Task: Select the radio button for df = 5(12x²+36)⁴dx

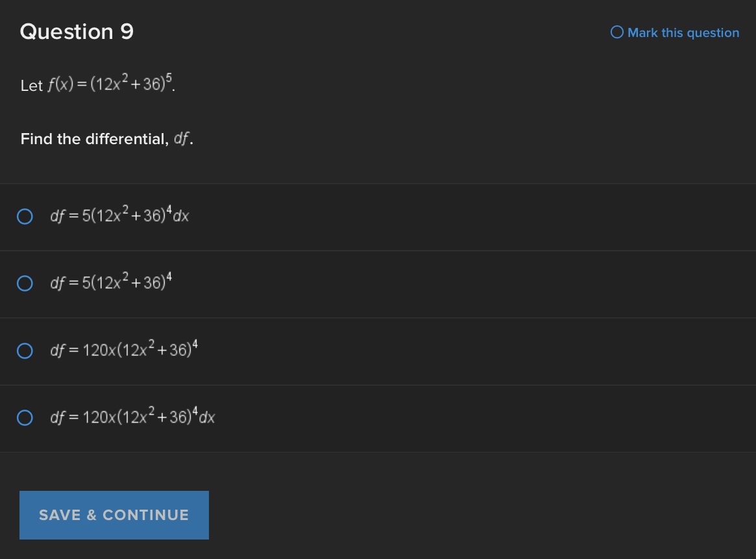Action: pyautogui.click(x=25, y=216)
